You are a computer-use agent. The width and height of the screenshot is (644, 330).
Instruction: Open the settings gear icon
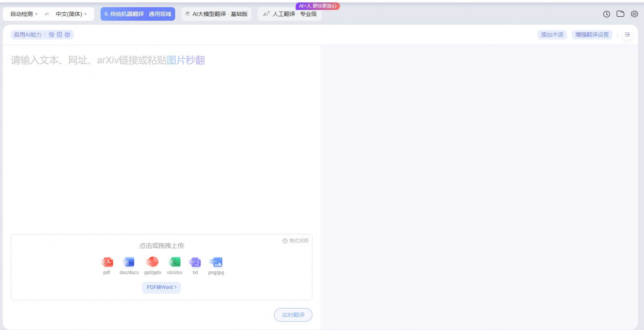[x=634, y=14]
